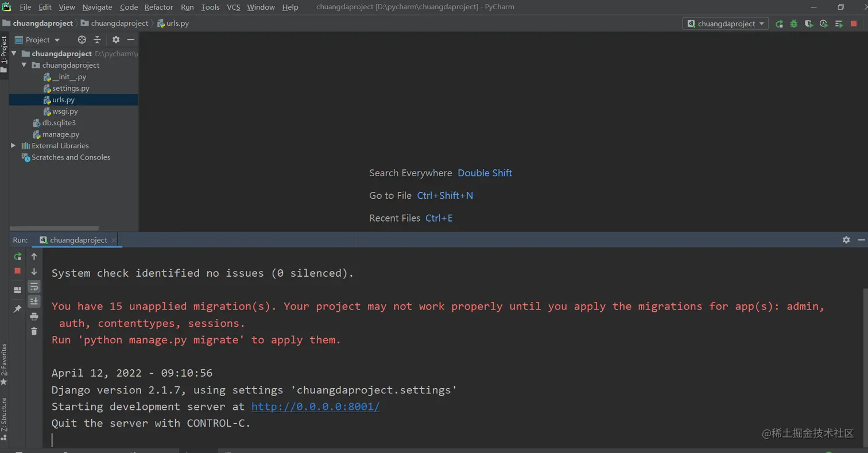Open Run panel gear settings
The width and height of the screenshot is (868, 453).
pos(846,240)
